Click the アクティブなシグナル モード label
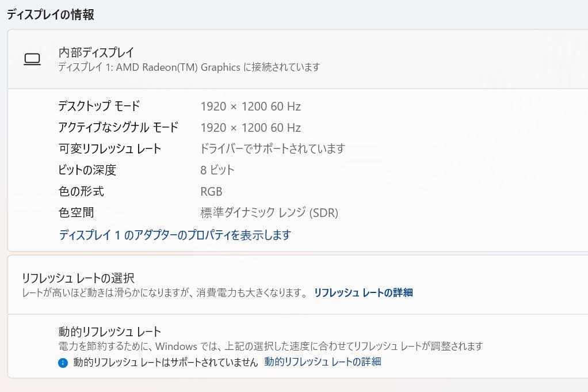 pos(118,127)
